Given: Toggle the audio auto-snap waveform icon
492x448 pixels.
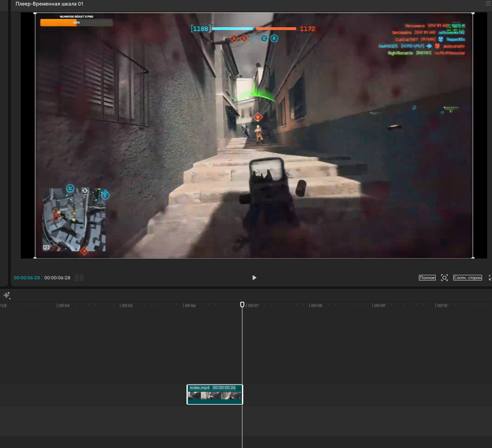Looking at the screenshot, I should click(x=7, y=295).
